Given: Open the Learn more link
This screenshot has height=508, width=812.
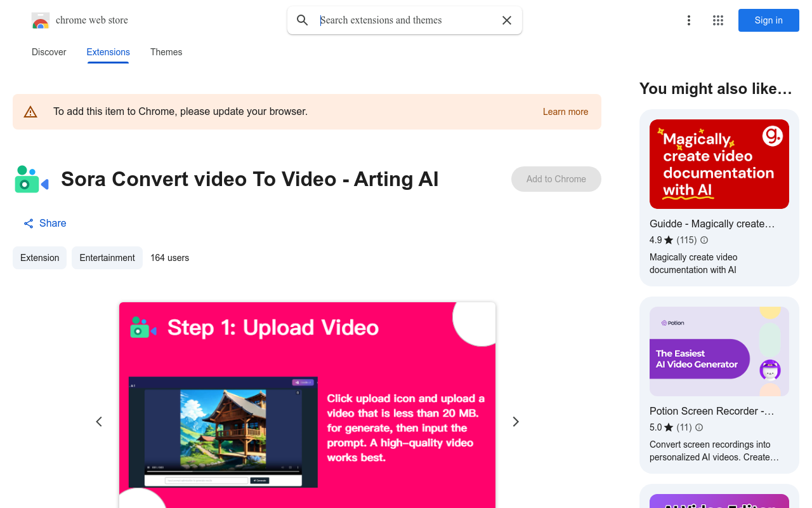Looking at the screenshot, I should [x=565, y=112].
